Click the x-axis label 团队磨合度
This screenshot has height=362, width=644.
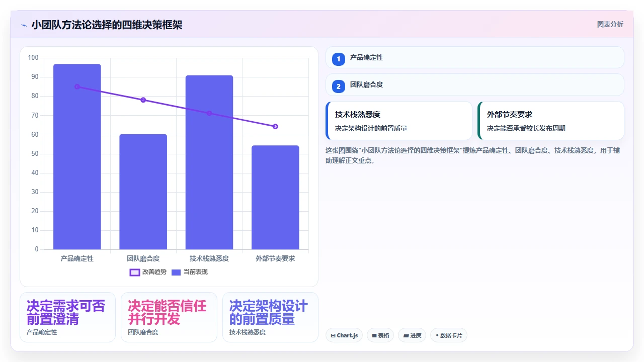pyautogui.click(x=143, y=258)
